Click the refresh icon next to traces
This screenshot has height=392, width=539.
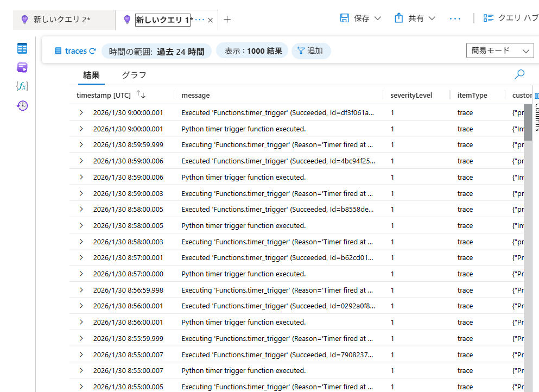92,51
